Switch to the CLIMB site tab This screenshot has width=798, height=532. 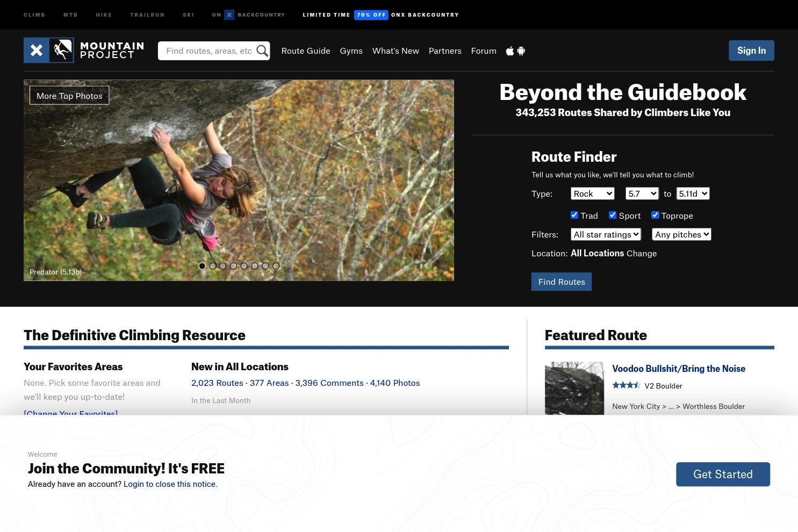[34, 15]
